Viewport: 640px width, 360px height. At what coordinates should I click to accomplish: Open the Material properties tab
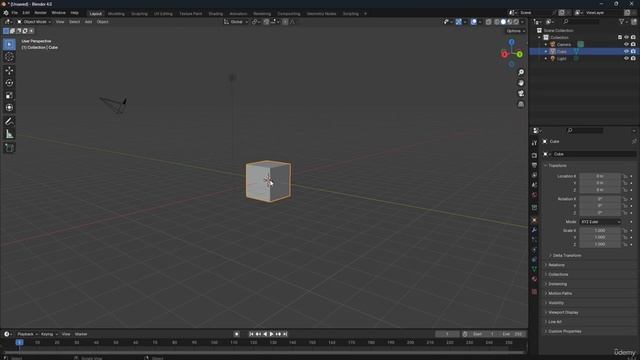pyautogui.click(x=534, y=279)
